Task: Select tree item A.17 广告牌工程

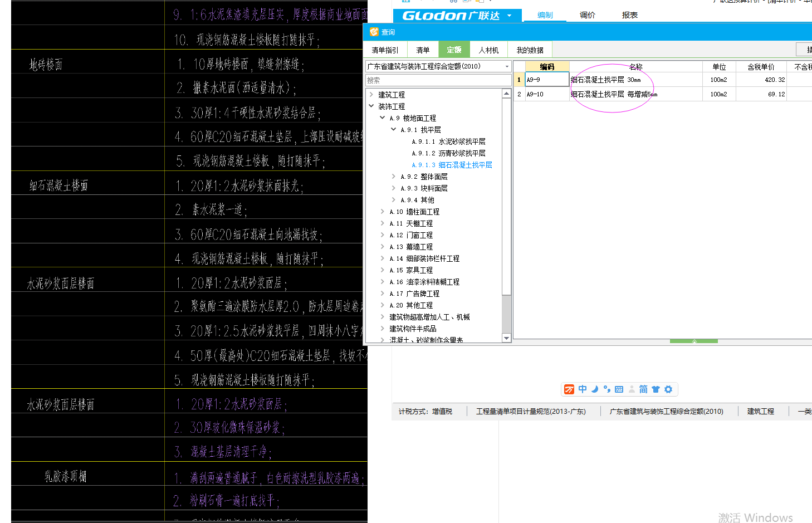Action: [414, 294]
